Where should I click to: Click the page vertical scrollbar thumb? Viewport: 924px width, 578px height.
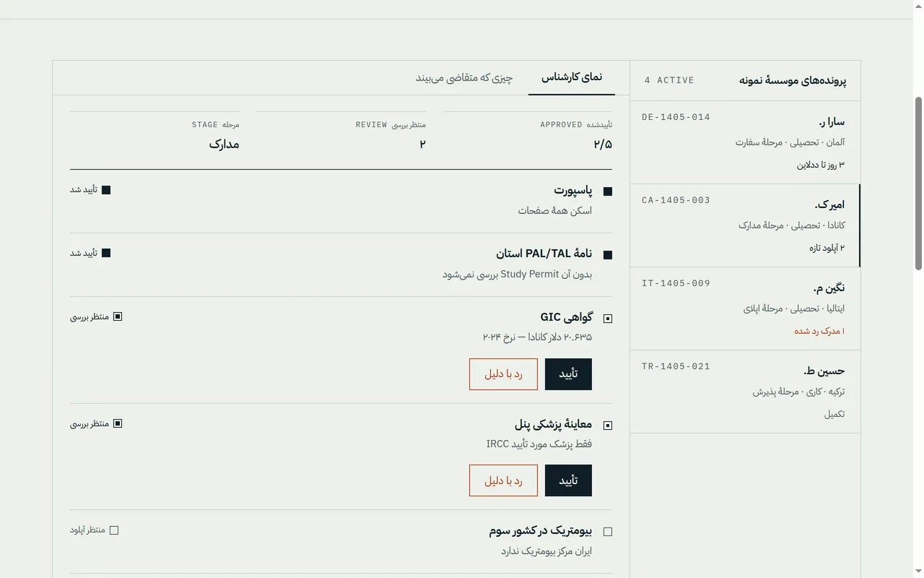pos(918,184)
